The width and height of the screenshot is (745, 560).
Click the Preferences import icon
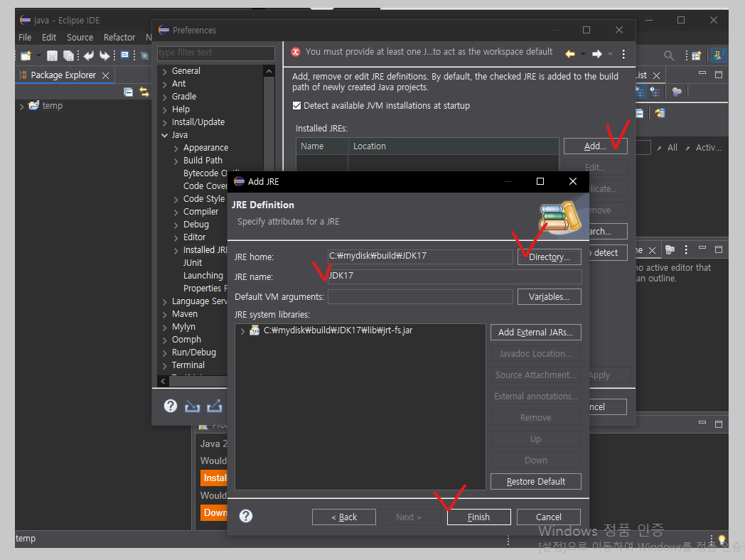(193, 406)
